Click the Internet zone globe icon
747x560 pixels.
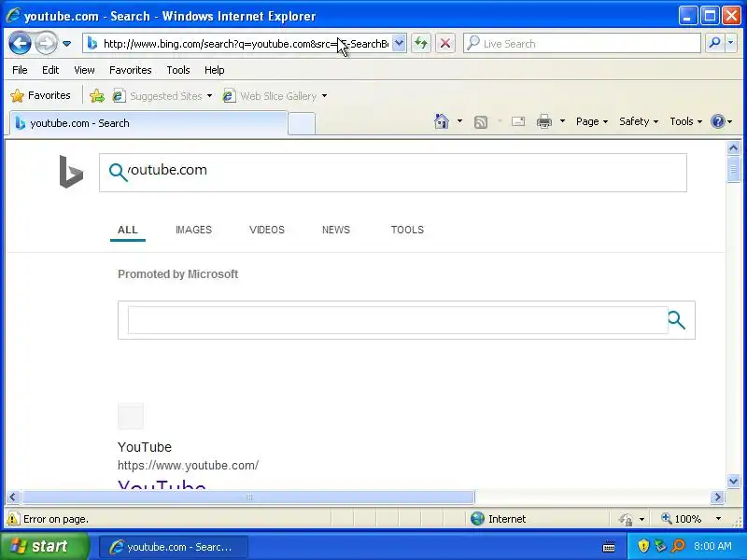477,519
